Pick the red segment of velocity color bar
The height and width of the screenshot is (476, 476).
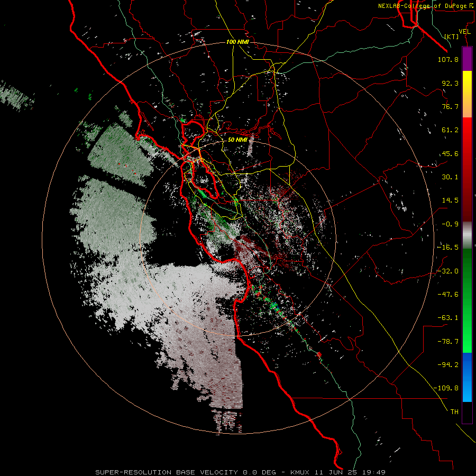(467, 169)
